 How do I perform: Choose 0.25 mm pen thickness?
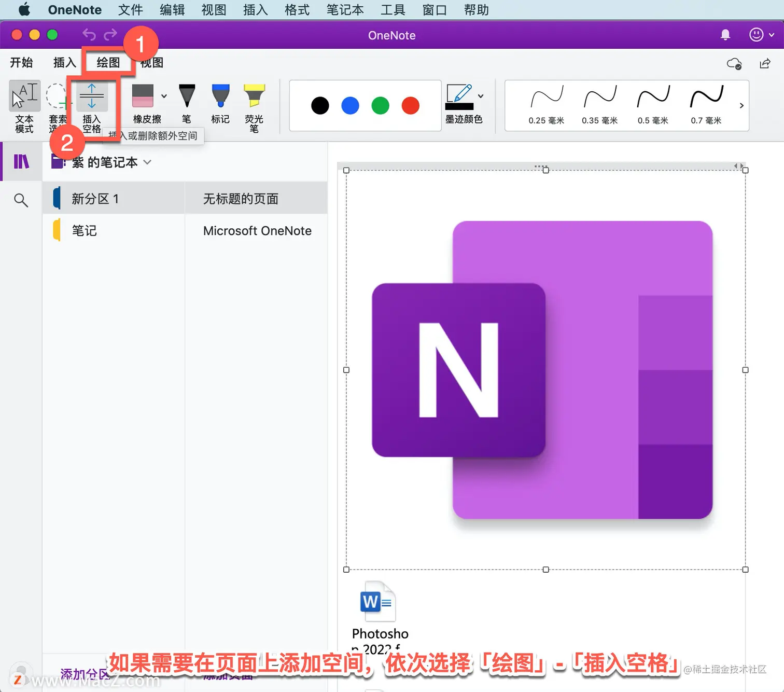point(547,105)
